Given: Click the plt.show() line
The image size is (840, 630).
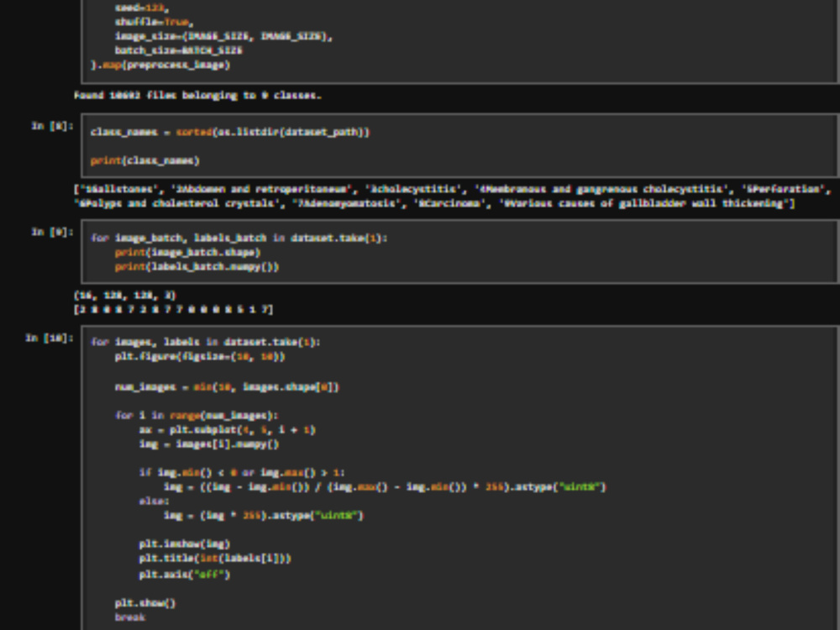Looking at the screenshot, I should point(144,603).
